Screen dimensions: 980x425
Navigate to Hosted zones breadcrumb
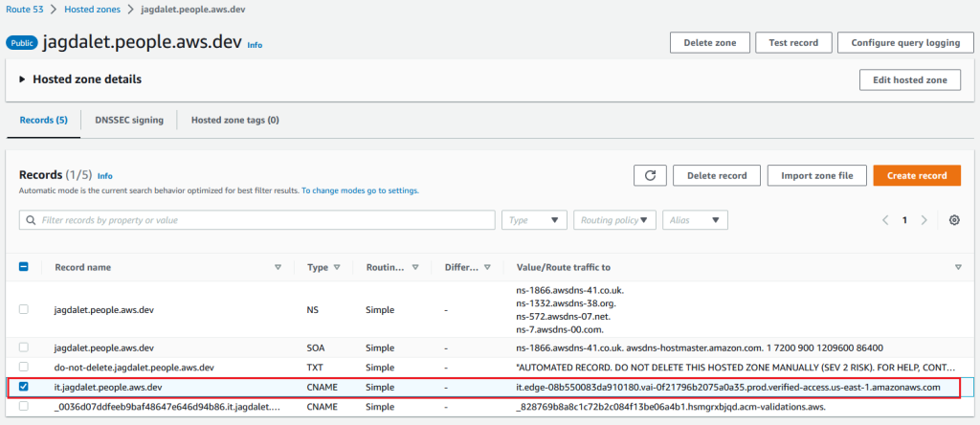click(x=92, y=10)
